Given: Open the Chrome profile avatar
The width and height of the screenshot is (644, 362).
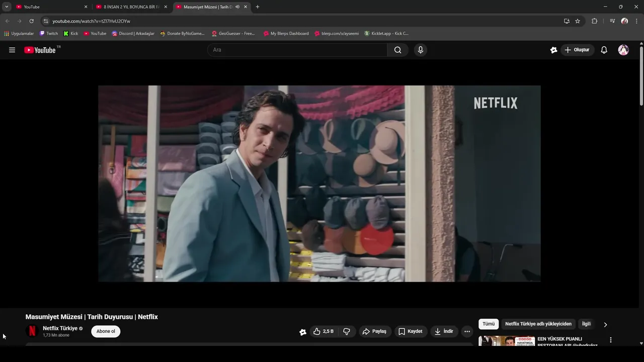Looking at the screenshot, I should tap(624, 21).
